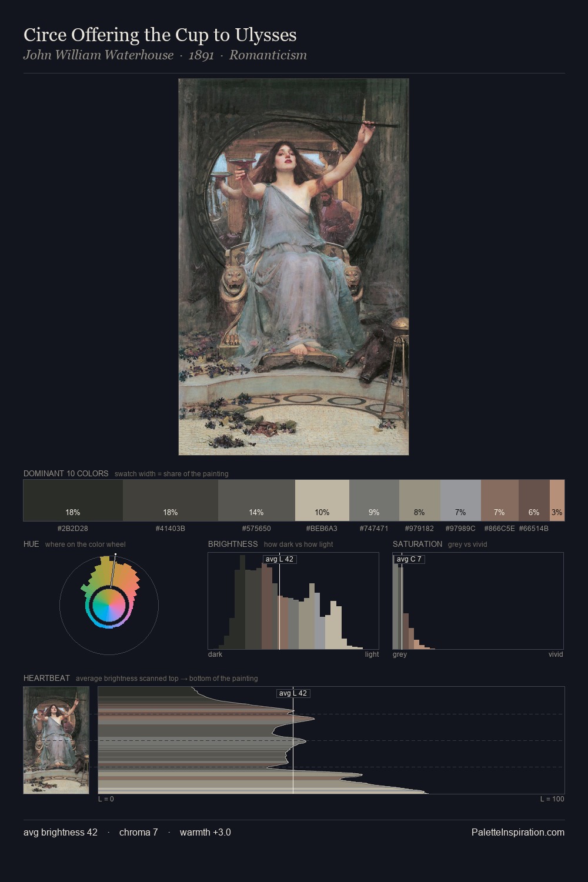Image resolution: width=588 pixels, height=882 pixels.
Task: Click the hex code #979182 text
Action: [419, 529]
